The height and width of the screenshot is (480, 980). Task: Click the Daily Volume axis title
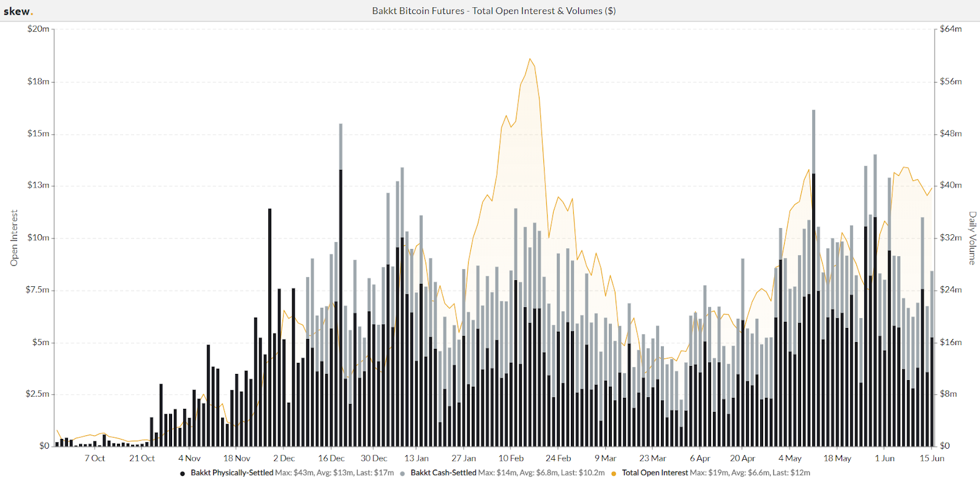pos(972,238)
